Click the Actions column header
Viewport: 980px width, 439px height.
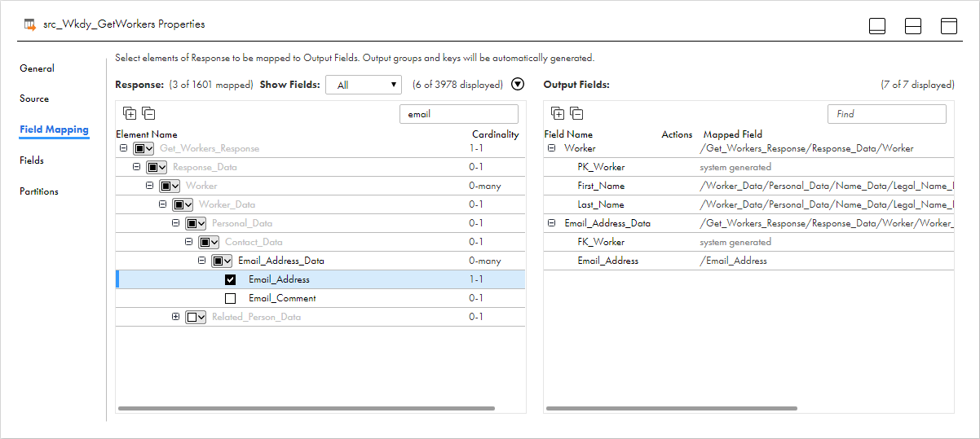[x=677, y=134]
